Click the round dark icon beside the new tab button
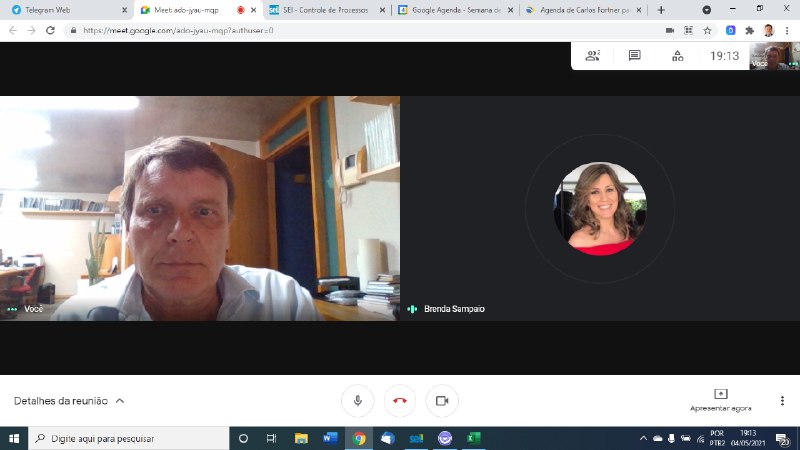Viewport: 800px width, 450px height. pyautogui.click(x=707, y=10)
